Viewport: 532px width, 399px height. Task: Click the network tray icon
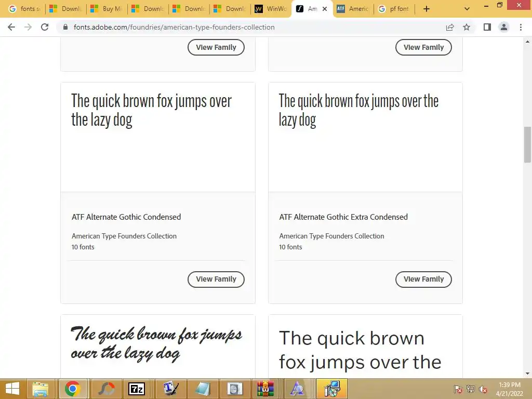pos(471,389)
